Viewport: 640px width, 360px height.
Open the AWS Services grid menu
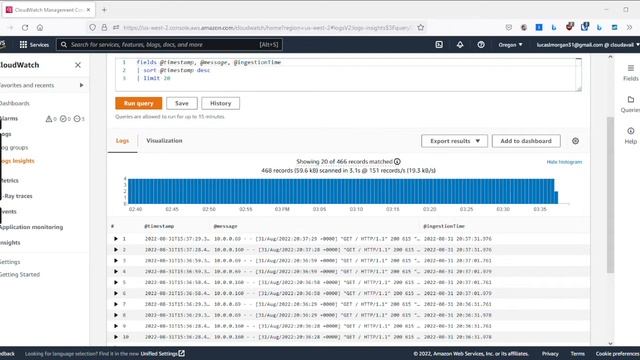pos(34,44)
